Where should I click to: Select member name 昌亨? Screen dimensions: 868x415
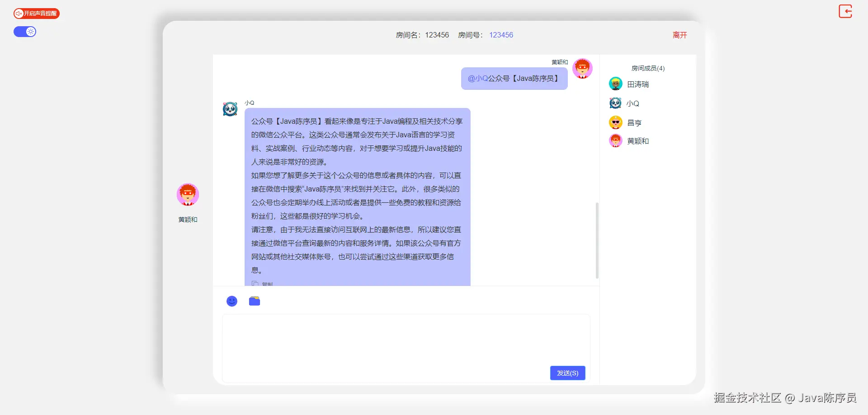pyautogui.click(x=634, y=123)
